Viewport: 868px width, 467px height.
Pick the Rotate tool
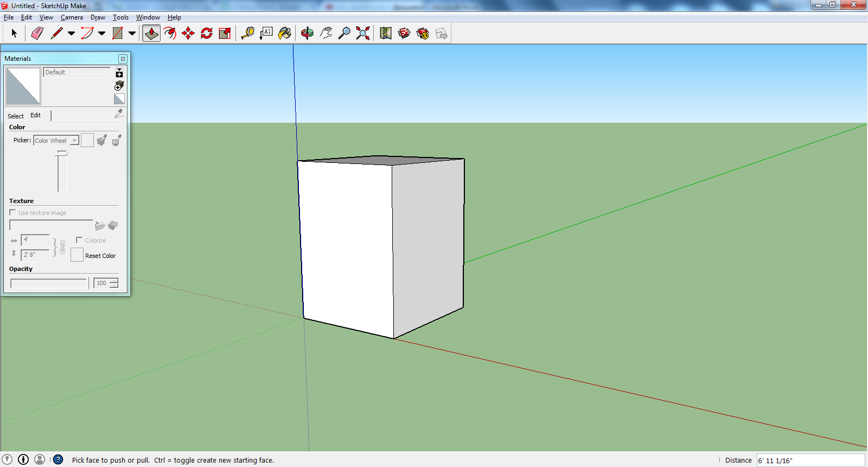tap(207, 33)
